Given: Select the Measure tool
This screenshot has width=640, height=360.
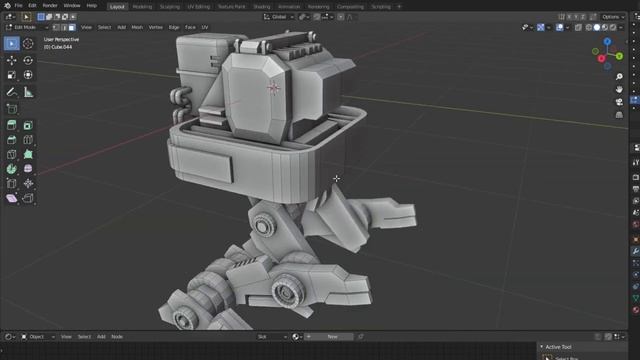Looking at the screenshot, I should click(28, 92).
